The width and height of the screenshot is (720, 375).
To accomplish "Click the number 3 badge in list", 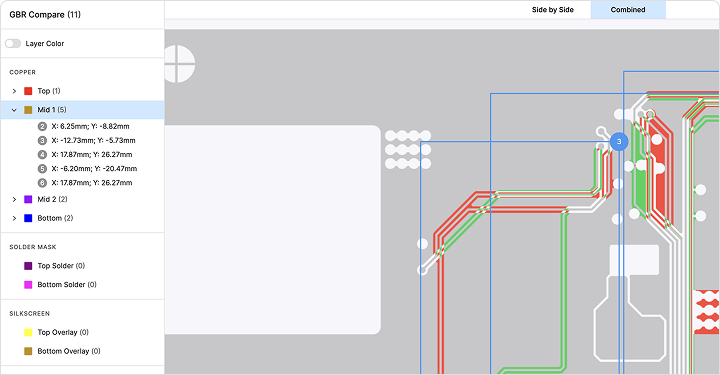I will 42,140.
